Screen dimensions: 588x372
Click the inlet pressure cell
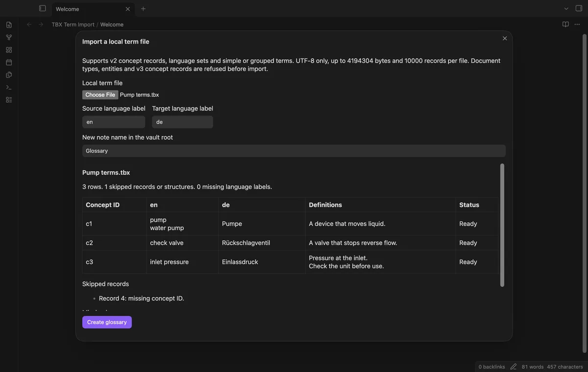coord(182,262)
